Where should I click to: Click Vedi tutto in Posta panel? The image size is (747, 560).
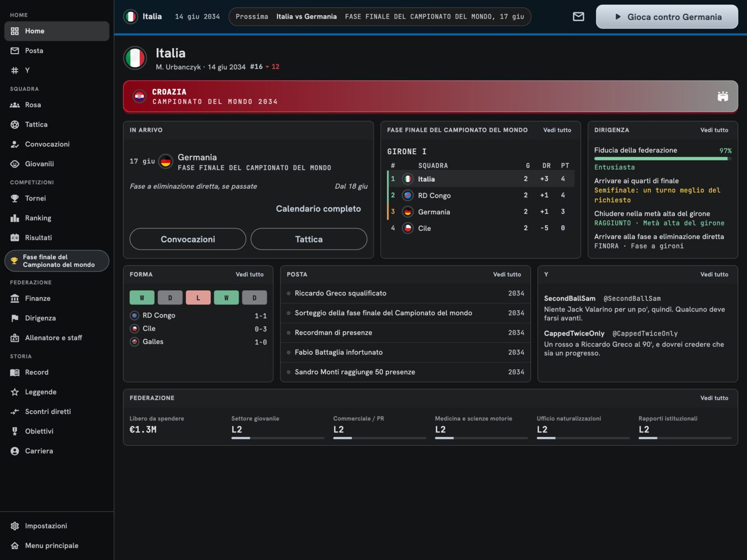pyautogui.click(x=507, y=275)
